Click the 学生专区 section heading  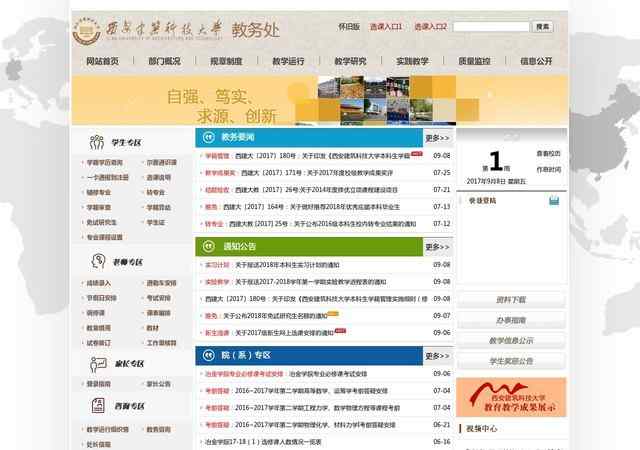(x=126, y=143)
